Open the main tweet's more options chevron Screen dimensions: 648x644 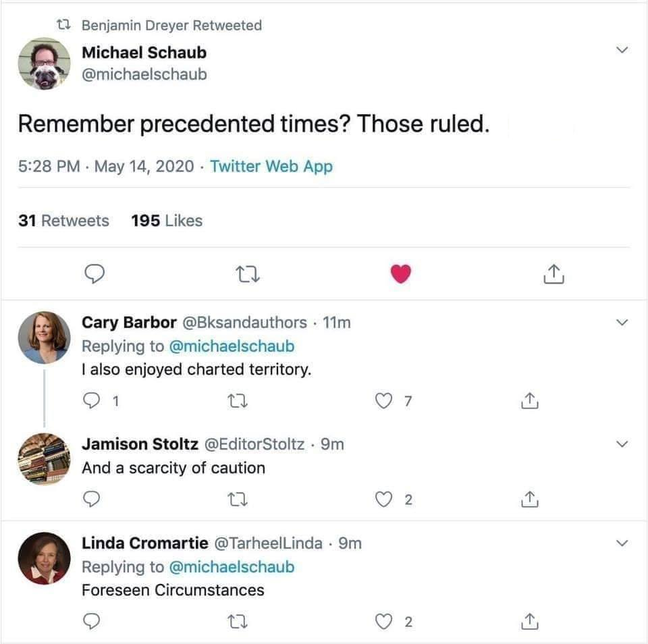point(622,50)
